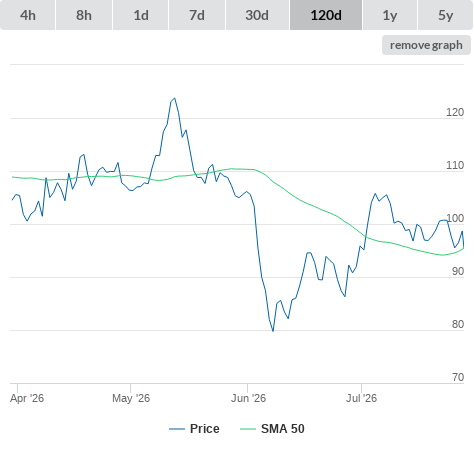Click the Jun '26 axis tick label
Screen dimensions: 474x455
248,398
